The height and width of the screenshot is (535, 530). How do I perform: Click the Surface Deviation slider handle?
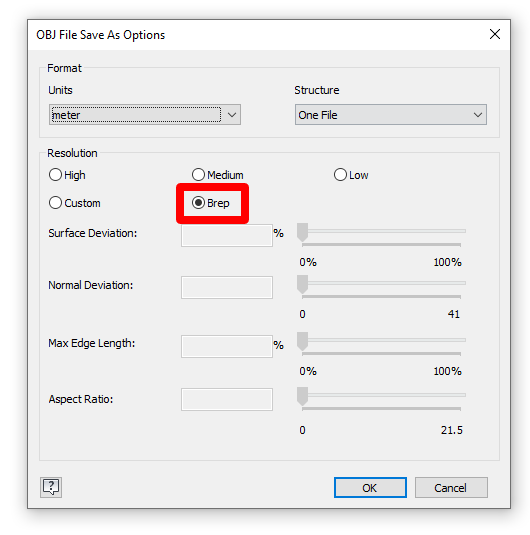(302, 232)
